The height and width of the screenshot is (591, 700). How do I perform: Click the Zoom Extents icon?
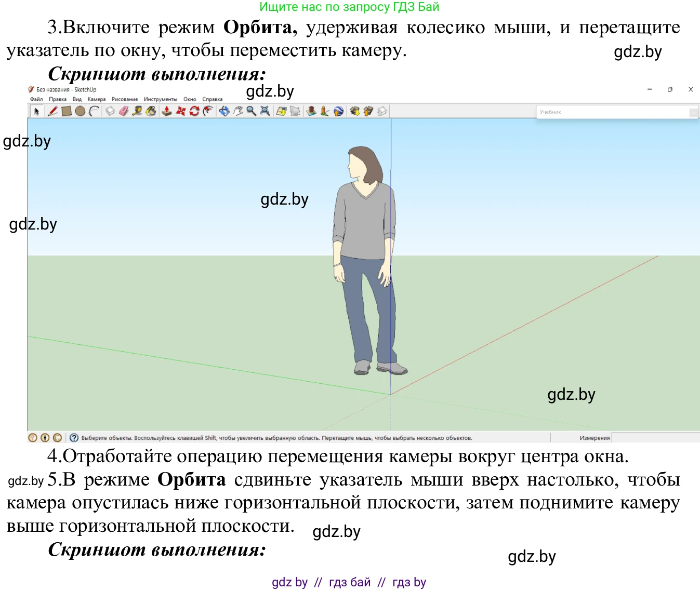265,111
